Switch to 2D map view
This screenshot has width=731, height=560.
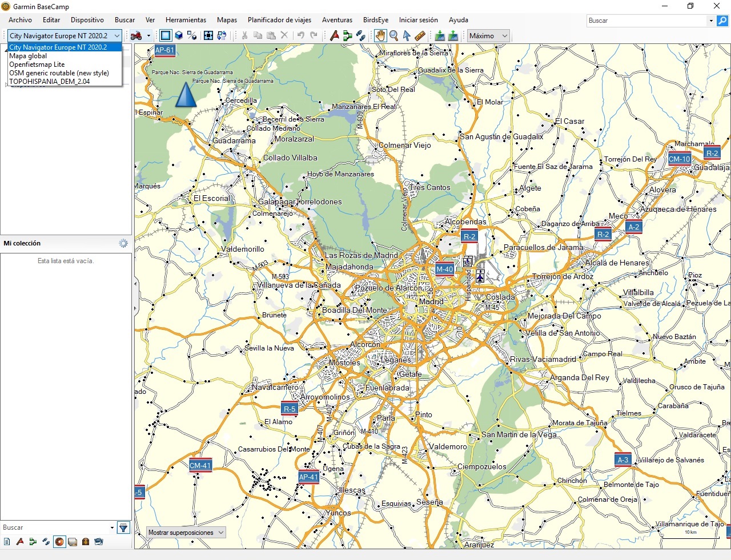[166, 35]
